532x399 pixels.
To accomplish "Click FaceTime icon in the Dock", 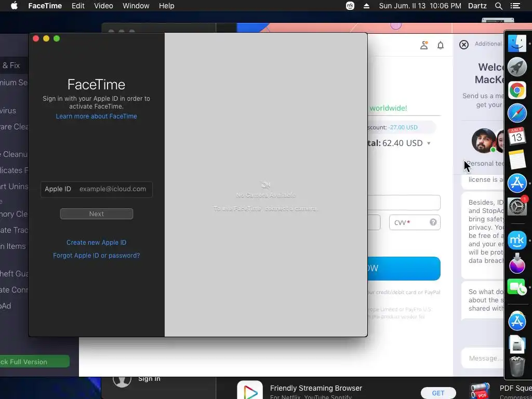I will pos(517,287).
